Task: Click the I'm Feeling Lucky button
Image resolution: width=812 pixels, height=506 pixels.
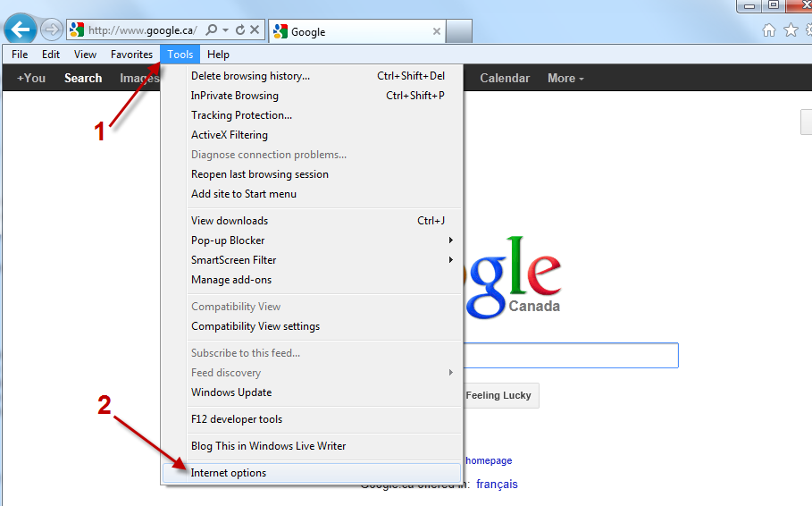Action: 501,395
